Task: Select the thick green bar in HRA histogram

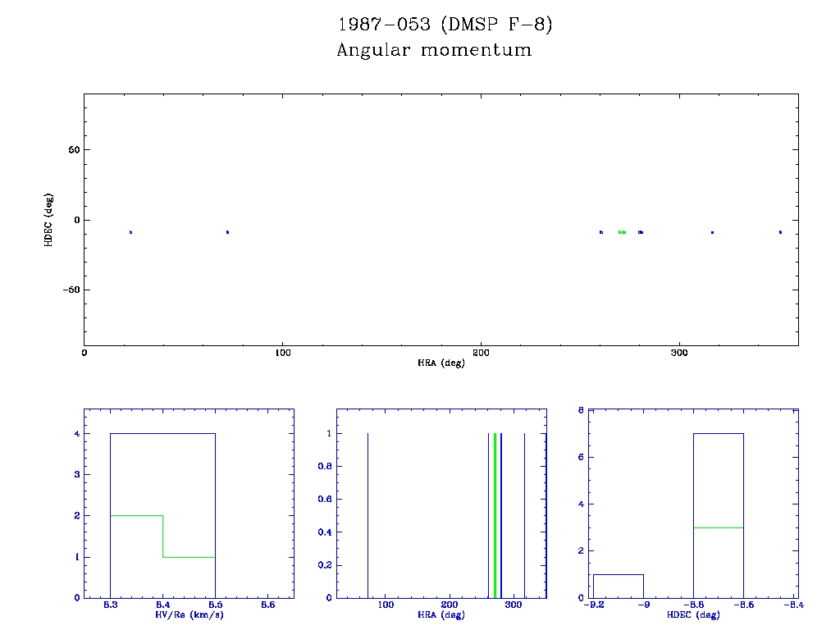Action: click(x=495, y=515)
